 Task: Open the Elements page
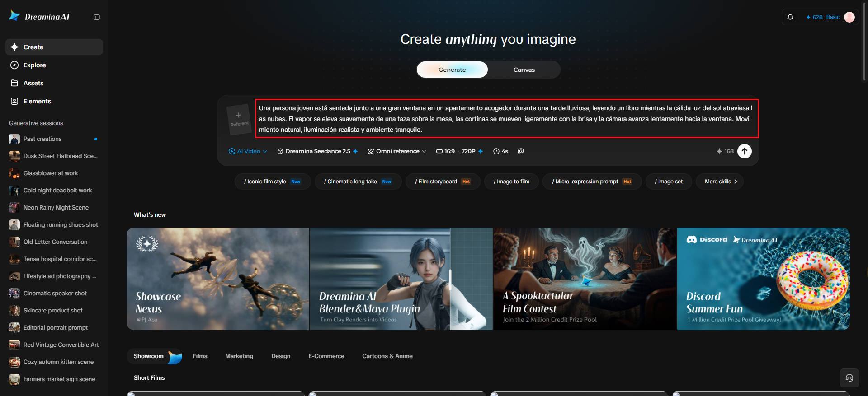pyautogui.click(x=54, y=101)
